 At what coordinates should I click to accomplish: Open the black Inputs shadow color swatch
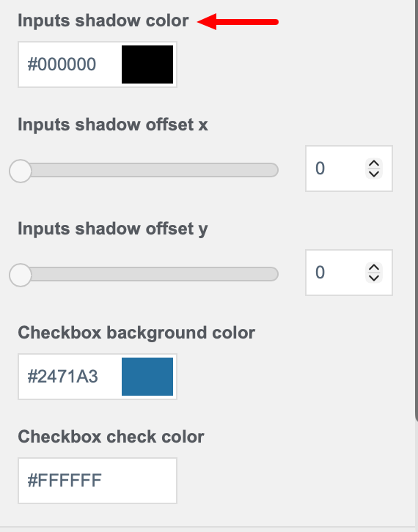147,64
